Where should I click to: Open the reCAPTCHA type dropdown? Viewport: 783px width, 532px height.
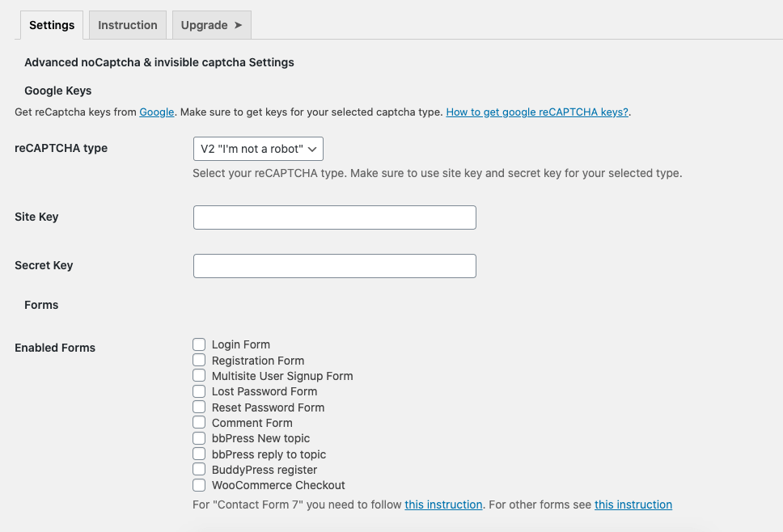click(x=258, y=149)
